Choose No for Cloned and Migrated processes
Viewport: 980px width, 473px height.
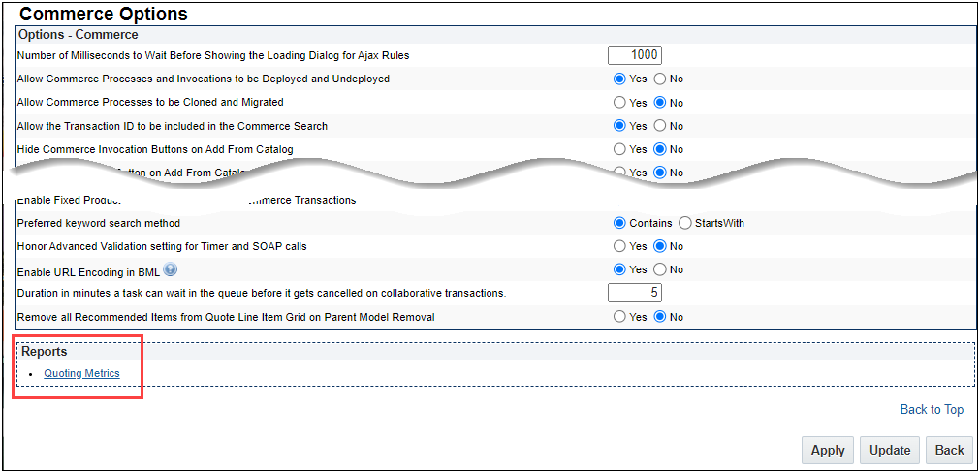click(659, 103)
